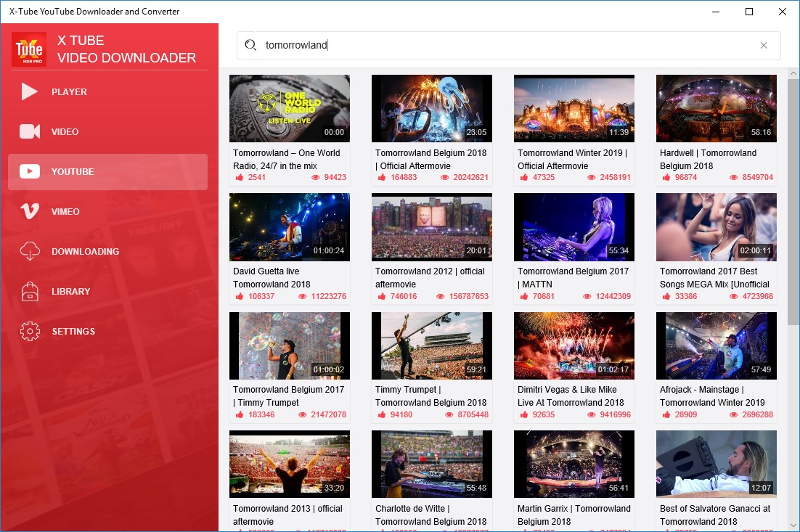This screenshot has height=532, width=800.
Task: Click title 'David Guetta live Tomorrowland 2018'
Action: tap(272, 277)
